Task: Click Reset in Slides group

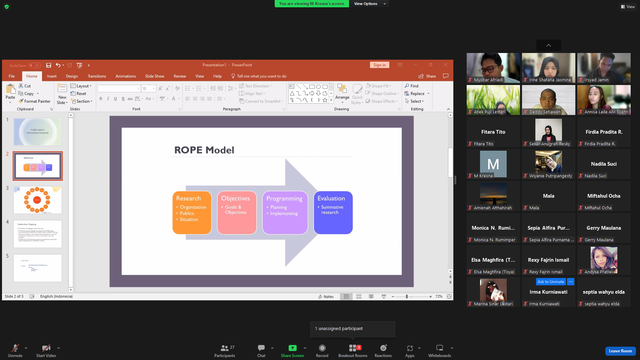Action: (79, 93)
